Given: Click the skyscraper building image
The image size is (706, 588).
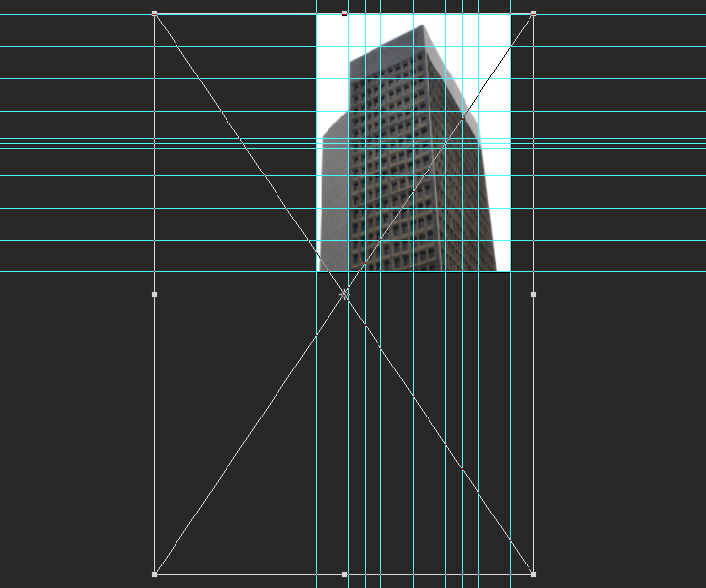Looking at the screenshot, I should point(413,143).
